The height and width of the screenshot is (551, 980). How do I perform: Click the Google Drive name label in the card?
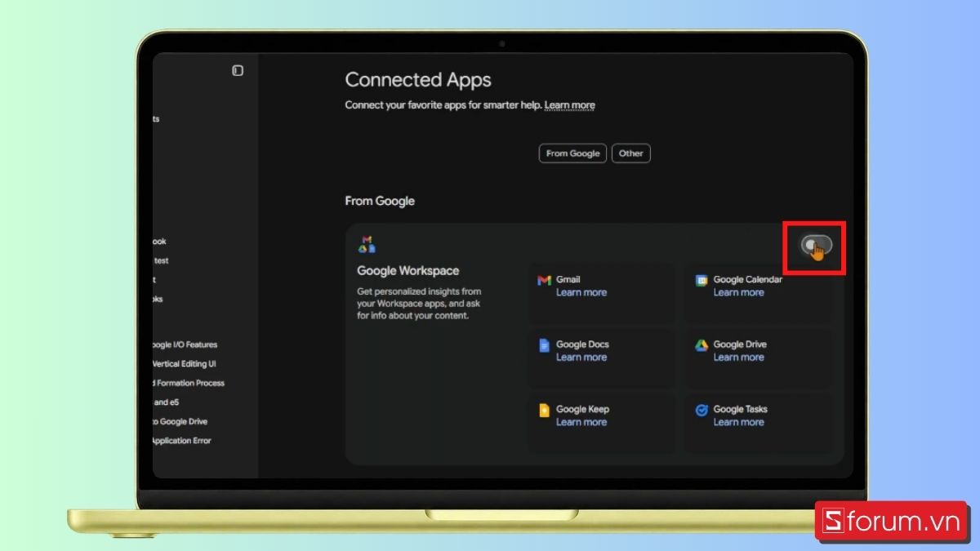(740, 344)
